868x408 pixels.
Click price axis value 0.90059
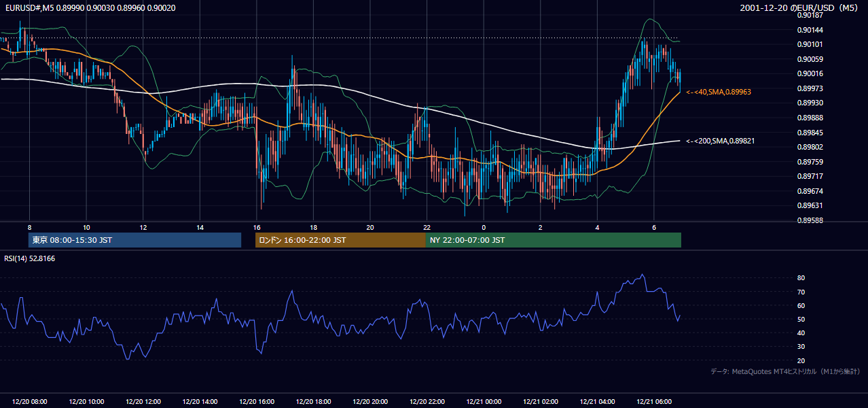(x=810, y=59)
